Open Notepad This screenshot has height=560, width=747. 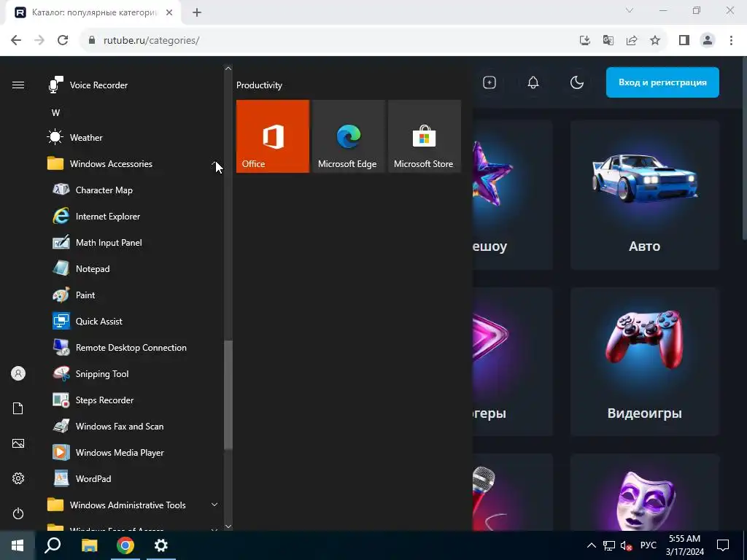click(x=133, y=268)
